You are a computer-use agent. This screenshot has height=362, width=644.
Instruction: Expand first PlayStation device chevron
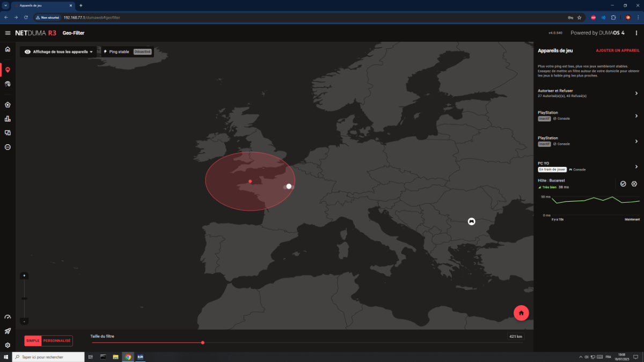click(636, 116)
